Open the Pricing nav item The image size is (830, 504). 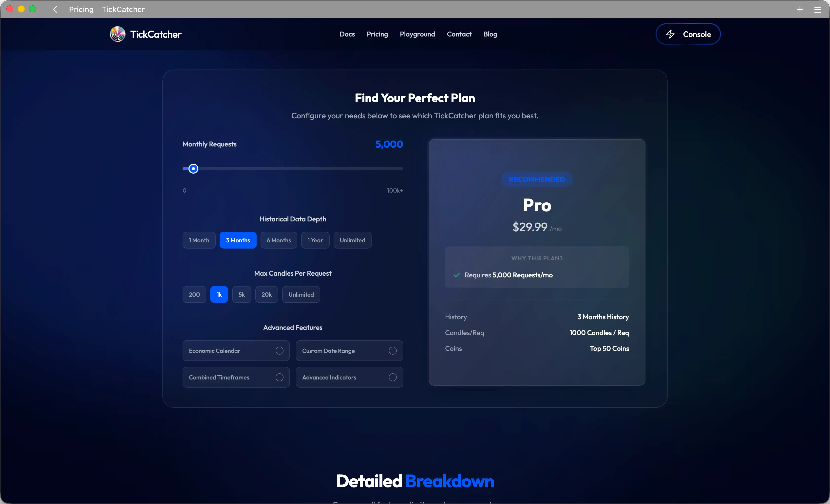[x=377, y=34]
